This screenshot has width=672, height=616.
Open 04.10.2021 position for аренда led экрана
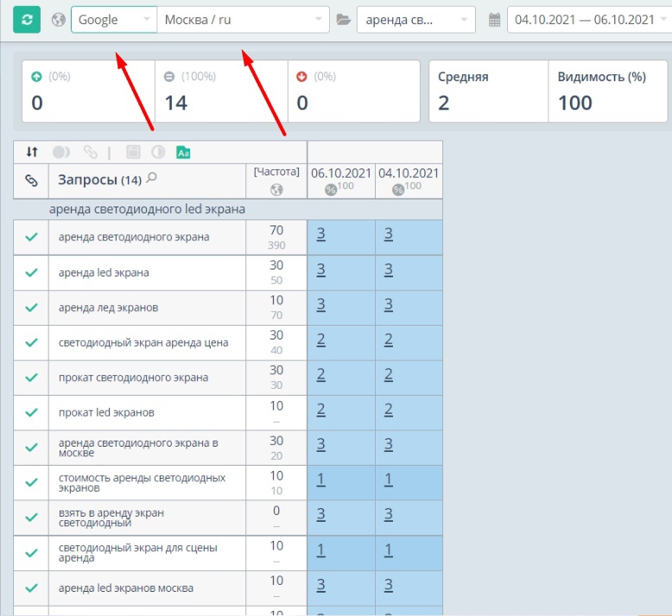tap(389, 270)
